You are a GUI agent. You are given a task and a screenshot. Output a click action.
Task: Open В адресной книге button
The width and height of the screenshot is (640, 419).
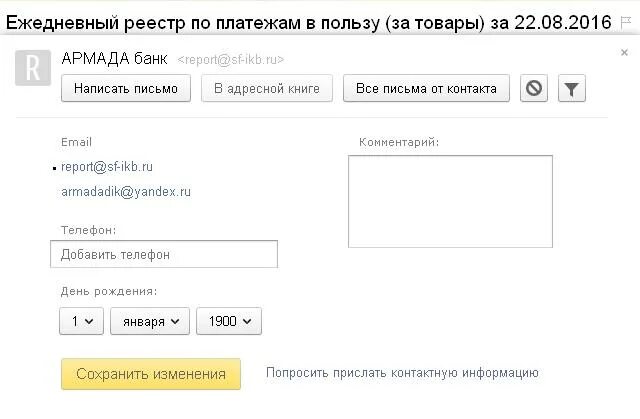point(267,88)
